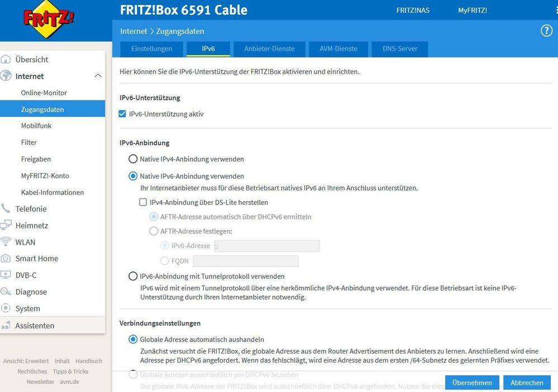
Task: Click the Übersicht house icon
Action: [x=6, y=60]
